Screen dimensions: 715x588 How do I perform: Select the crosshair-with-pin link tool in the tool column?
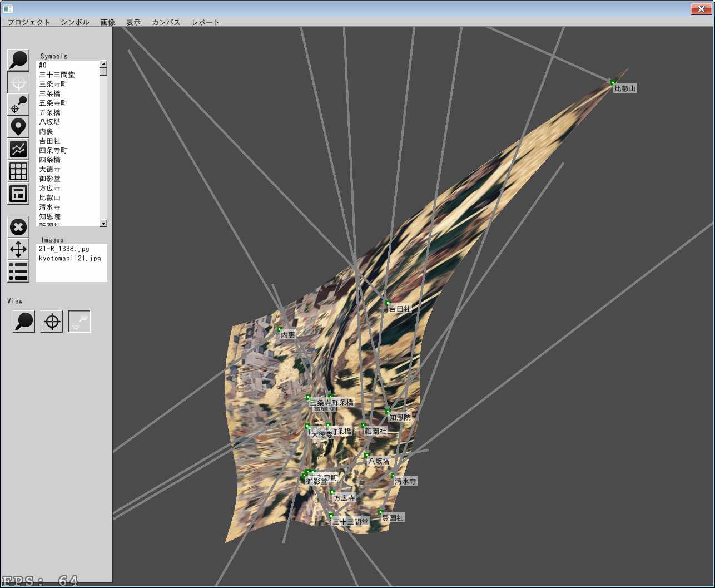18,105
